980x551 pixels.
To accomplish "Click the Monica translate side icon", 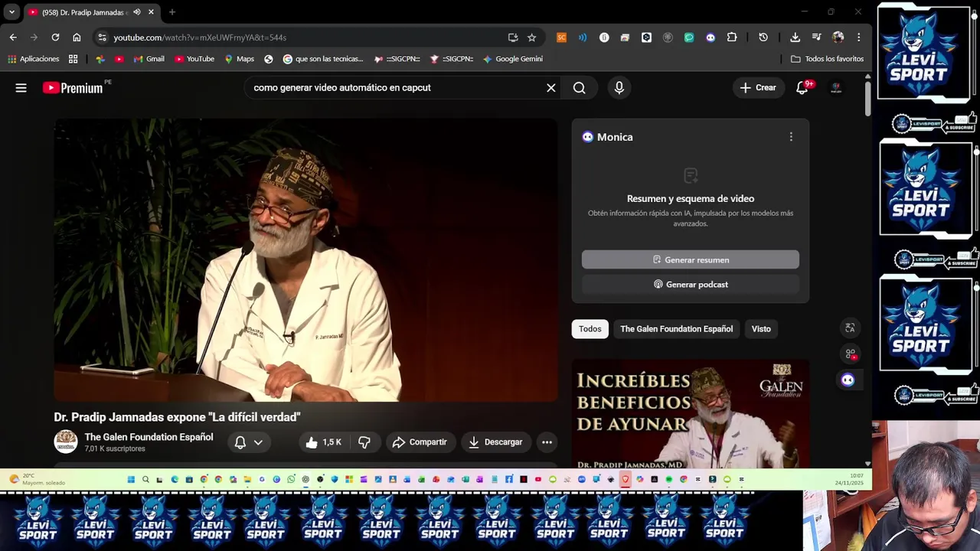I will click(850, 328).
